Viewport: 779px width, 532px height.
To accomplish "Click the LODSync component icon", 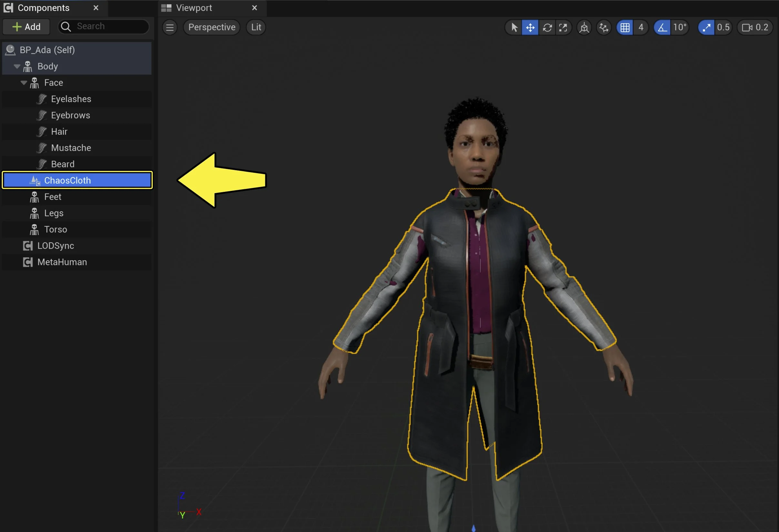I will (x=28, y=246).
